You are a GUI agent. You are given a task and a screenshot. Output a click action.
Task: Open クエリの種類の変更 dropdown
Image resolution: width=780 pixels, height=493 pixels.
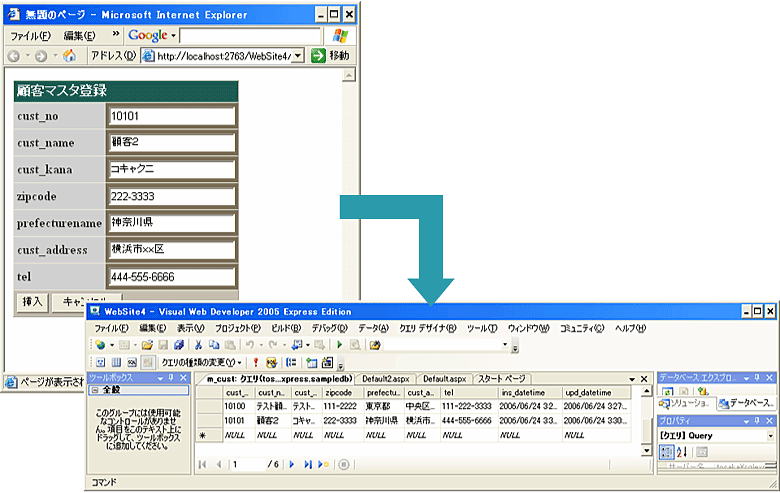(x=201, y=362)
